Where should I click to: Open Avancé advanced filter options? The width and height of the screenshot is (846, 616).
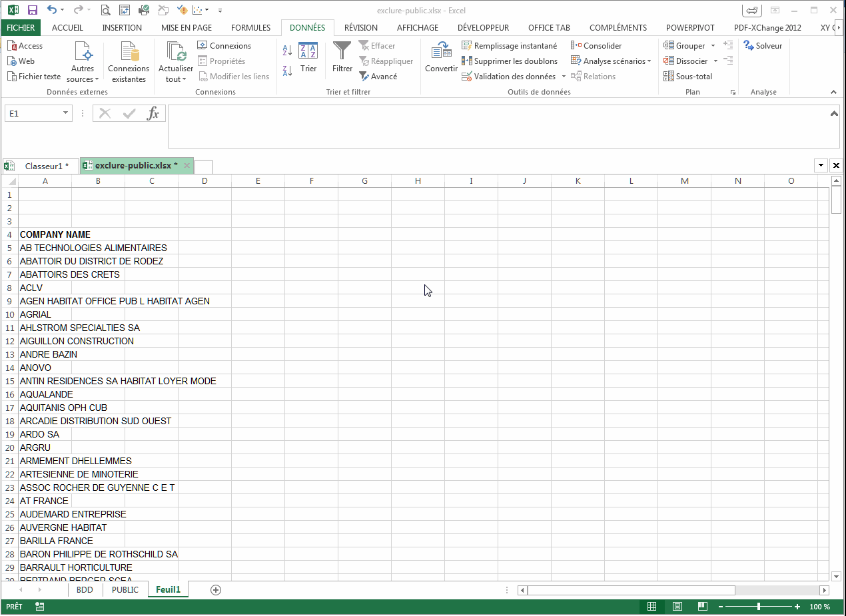point(378,77)
